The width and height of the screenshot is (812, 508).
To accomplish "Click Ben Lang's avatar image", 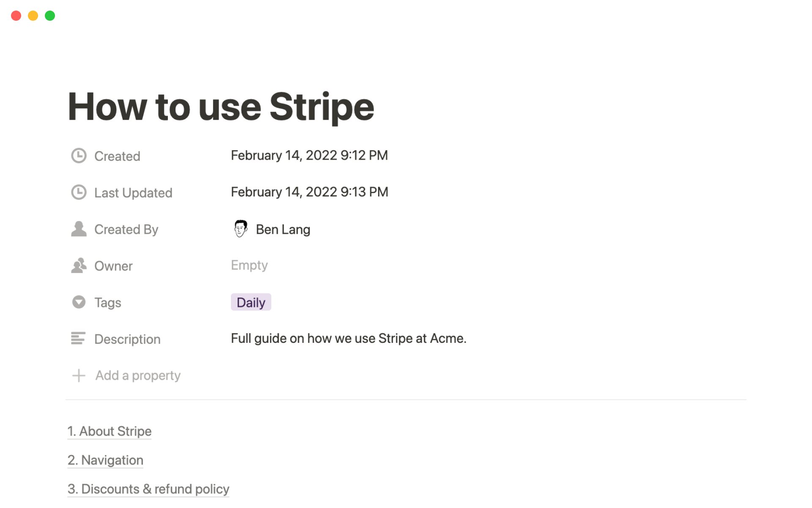I will [x=241, y=229].
